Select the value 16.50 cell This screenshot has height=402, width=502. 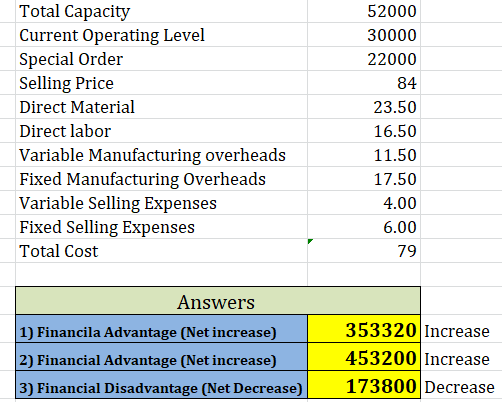pyautogui.click(x=364, y=131)
